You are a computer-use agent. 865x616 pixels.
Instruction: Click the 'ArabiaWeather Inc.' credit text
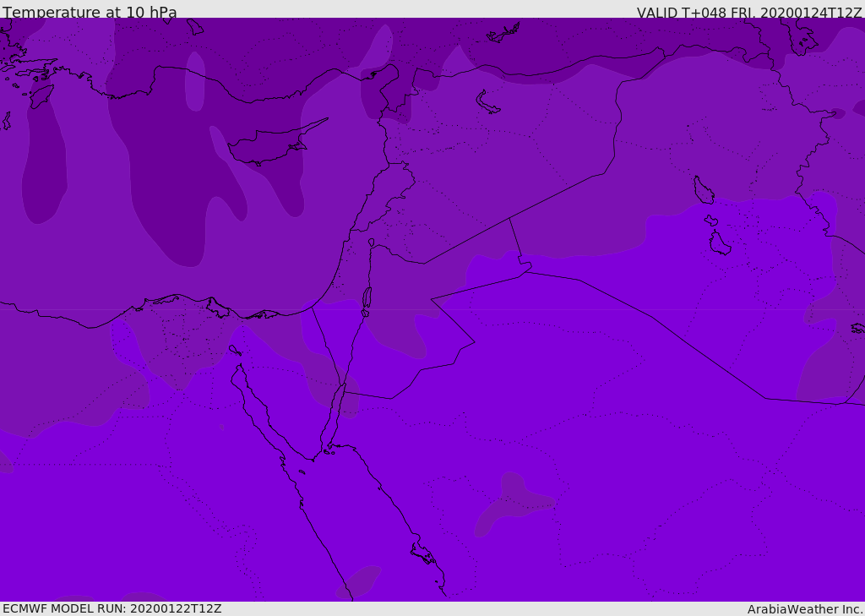pos(805,609)
